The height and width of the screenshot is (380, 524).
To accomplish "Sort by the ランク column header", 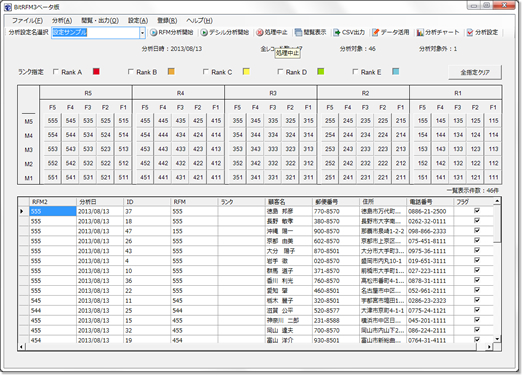I will point(241,202).
